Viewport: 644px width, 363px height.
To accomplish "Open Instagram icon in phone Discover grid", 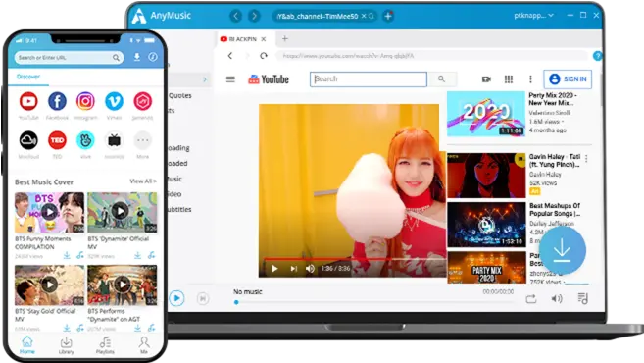I will [x=85, y=101].
